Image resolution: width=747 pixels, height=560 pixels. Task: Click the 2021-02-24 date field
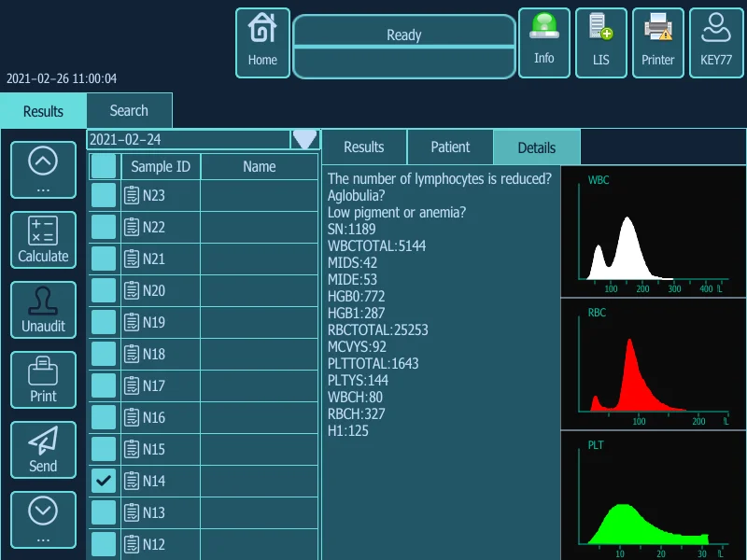190,139
